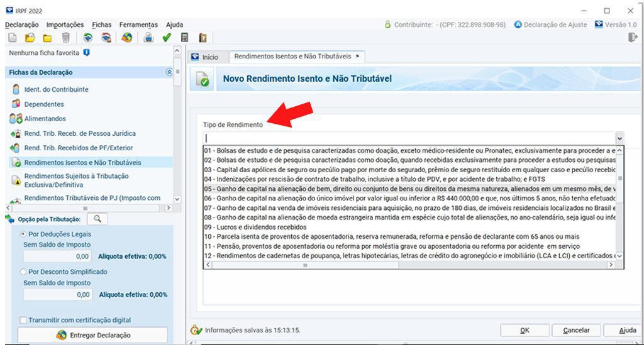The height and width of the screenshot is (345, 644).
Task: Open the Ajuda menu
Action: (175, 25)
